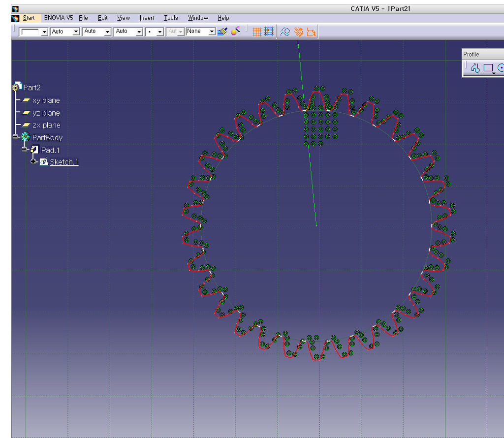Click the paint bucket icon beside the brush

(235, 31)
